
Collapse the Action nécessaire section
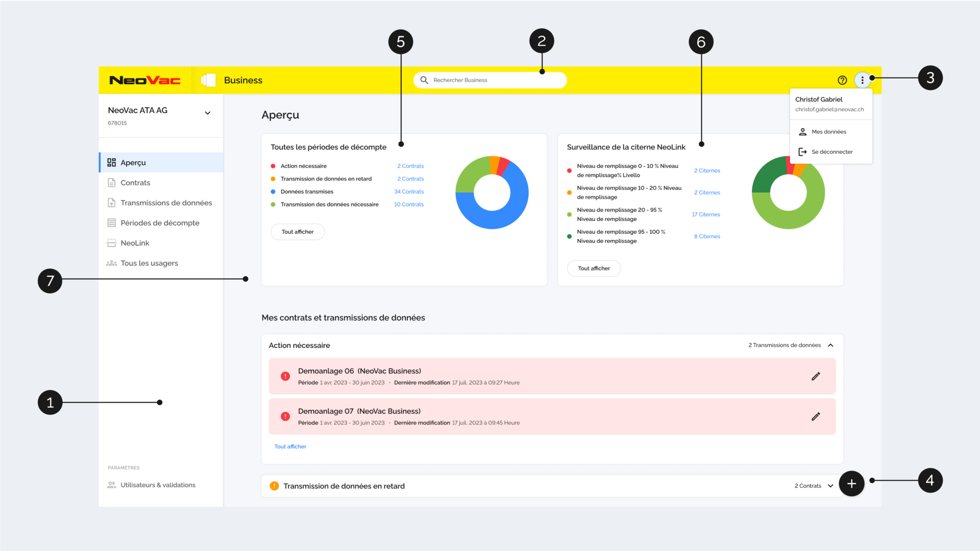point(830,345)
